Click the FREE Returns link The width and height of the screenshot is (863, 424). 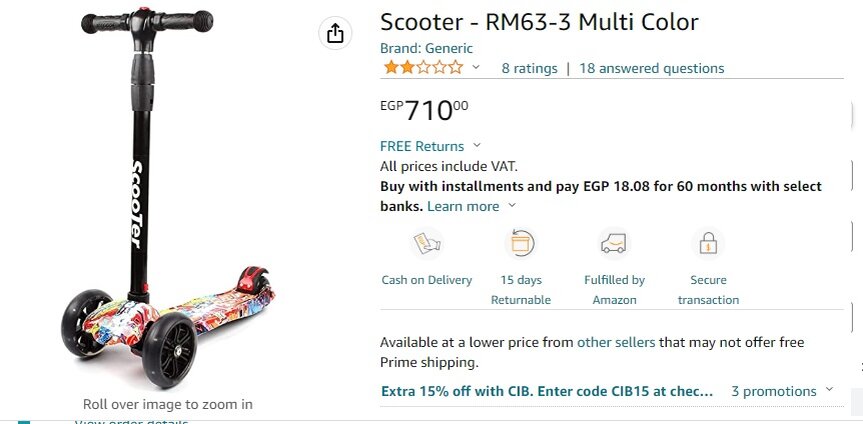point(422,146)
